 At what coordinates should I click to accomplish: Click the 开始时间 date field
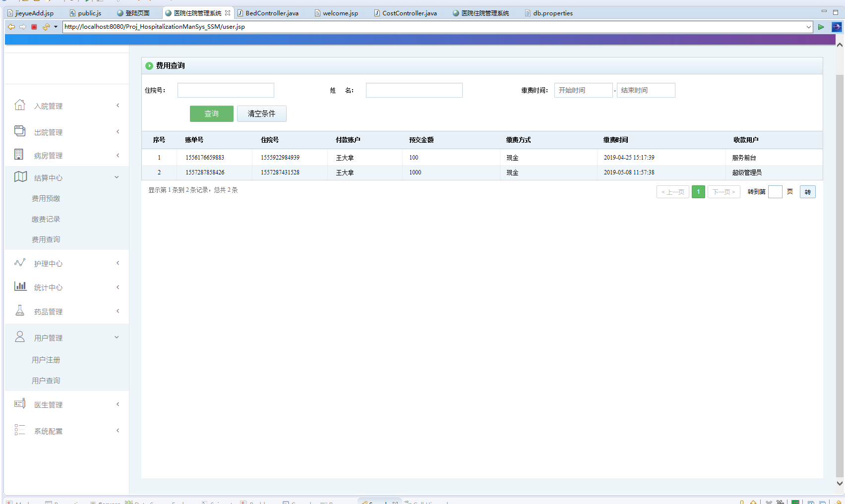[583, 90]
